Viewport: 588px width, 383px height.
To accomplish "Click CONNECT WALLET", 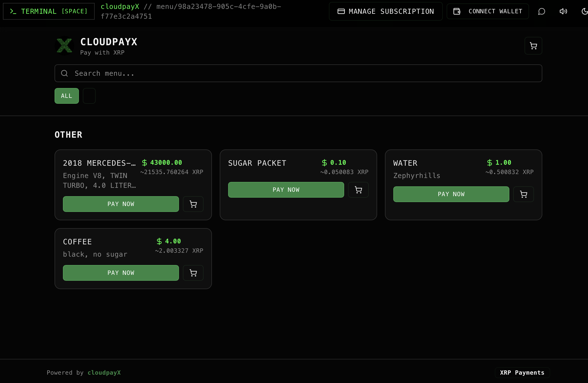I will point(487,11).
